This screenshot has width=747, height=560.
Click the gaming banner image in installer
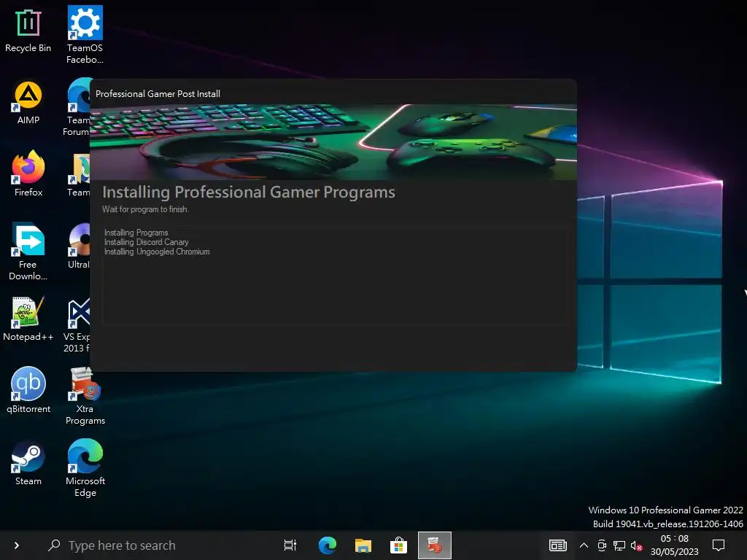tap(333, 142)
